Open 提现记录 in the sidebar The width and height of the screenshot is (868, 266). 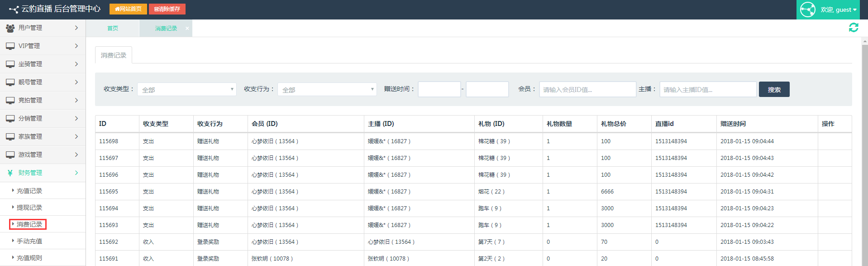[x=29, y=208]
